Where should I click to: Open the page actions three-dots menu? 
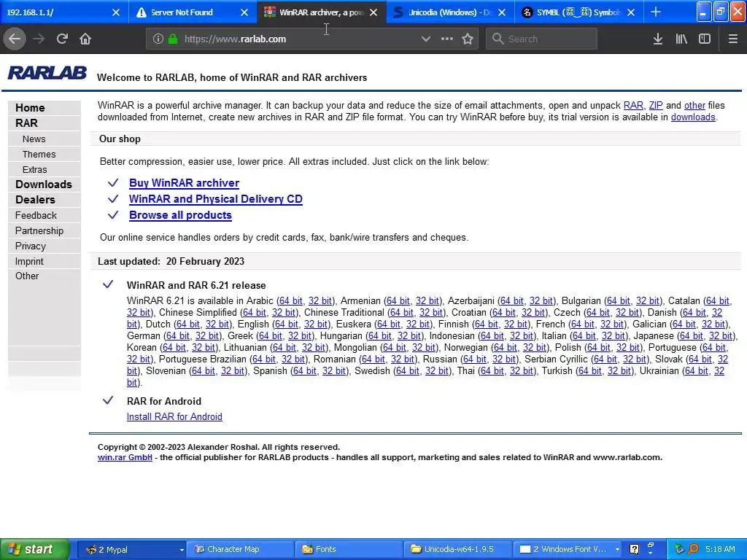(447, 39)
